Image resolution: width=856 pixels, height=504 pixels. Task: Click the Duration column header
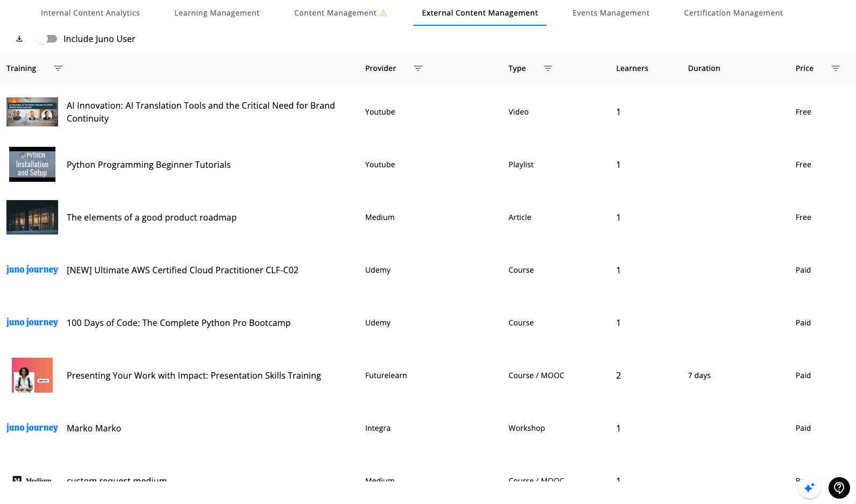[704, 68]
